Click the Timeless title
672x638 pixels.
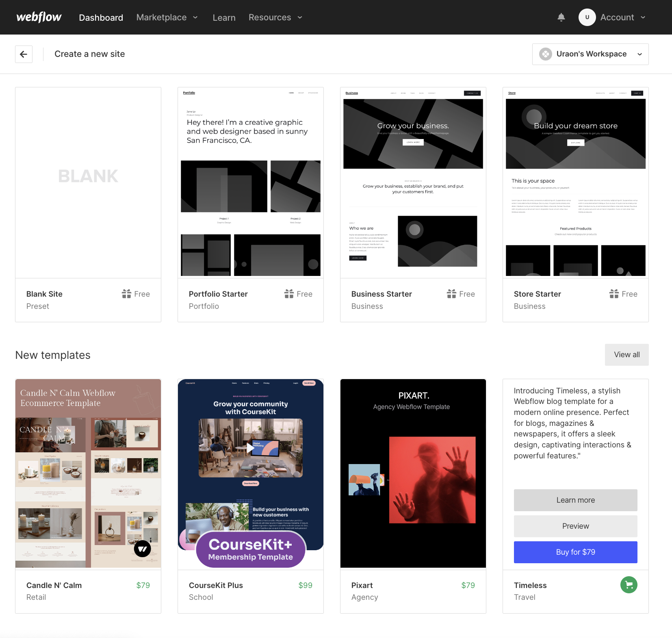(x=530, y=585)
